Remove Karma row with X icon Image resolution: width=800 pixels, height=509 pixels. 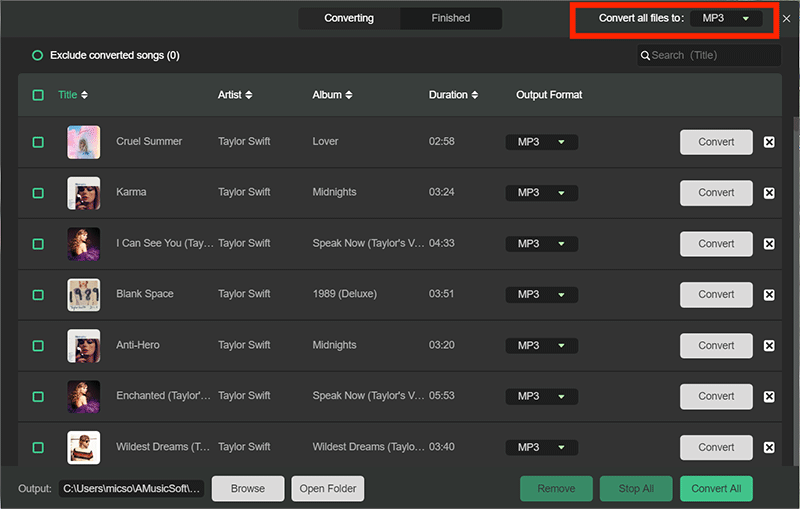[769, 193]
